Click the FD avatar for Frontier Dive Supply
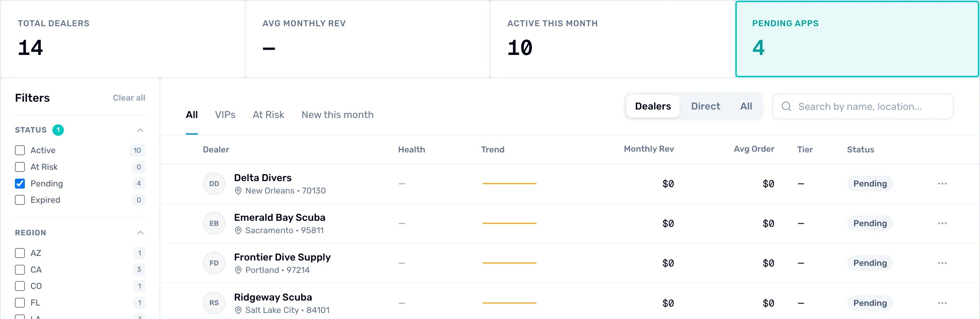 (214, 263)
